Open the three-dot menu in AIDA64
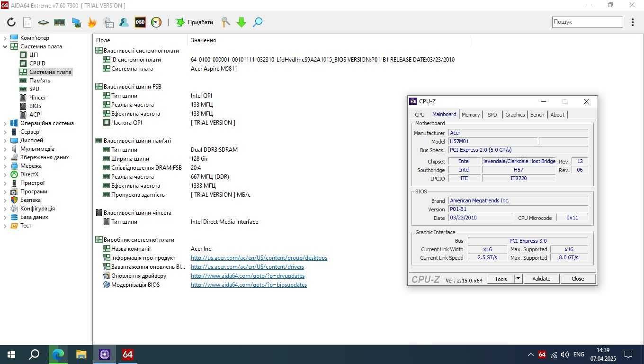This screenshot has width=644, height=364. 633,22
